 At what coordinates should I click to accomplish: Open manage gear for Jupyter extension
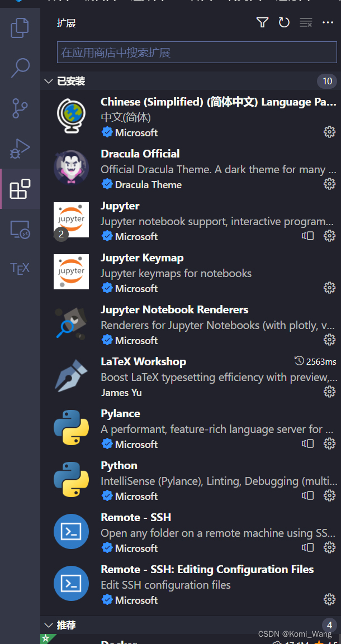pyautogui.click(x=329, y=236)
